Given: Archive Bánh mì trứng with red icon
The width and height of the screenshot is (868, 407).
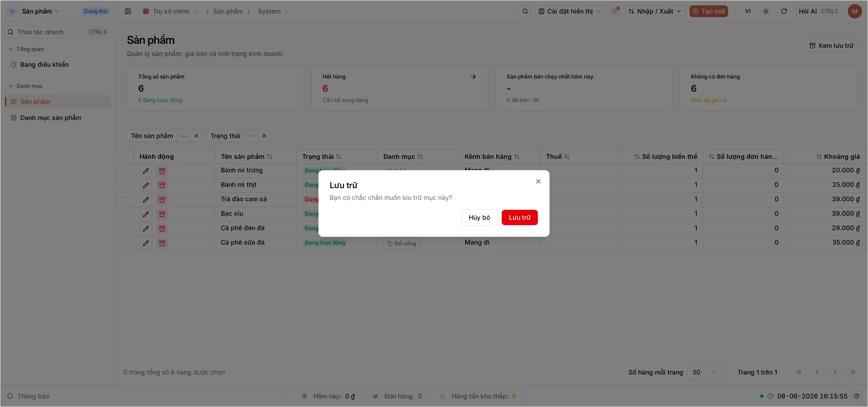Looking at the screenshot, I should [x=162, y=171].
